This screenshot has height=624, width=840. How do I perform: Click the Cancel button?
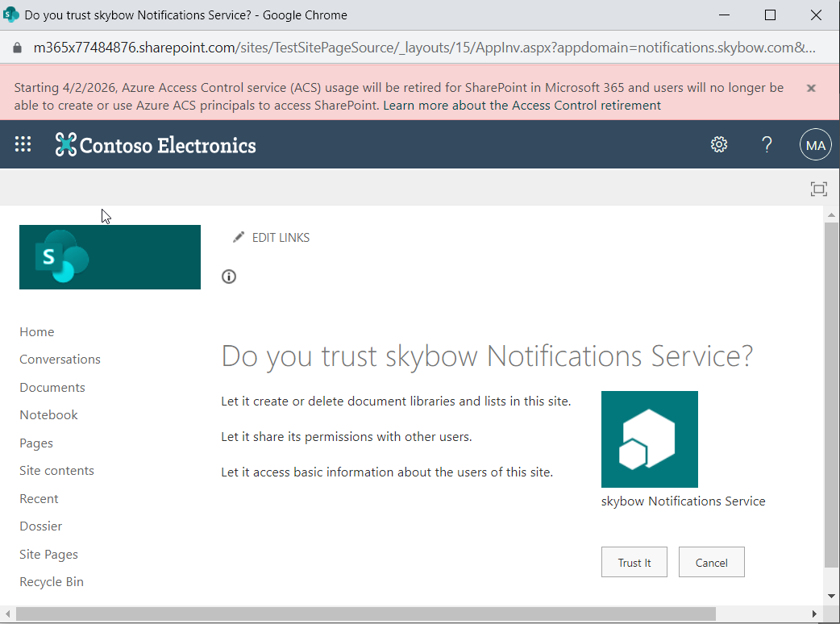pos(711,563)
